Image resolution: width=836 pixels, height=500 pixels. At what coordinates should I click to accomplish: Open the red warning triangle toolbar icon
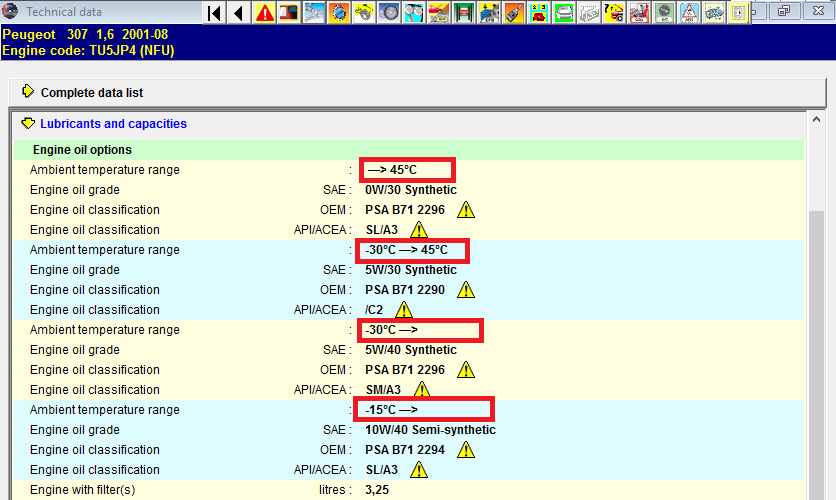[x=264, y=12]
